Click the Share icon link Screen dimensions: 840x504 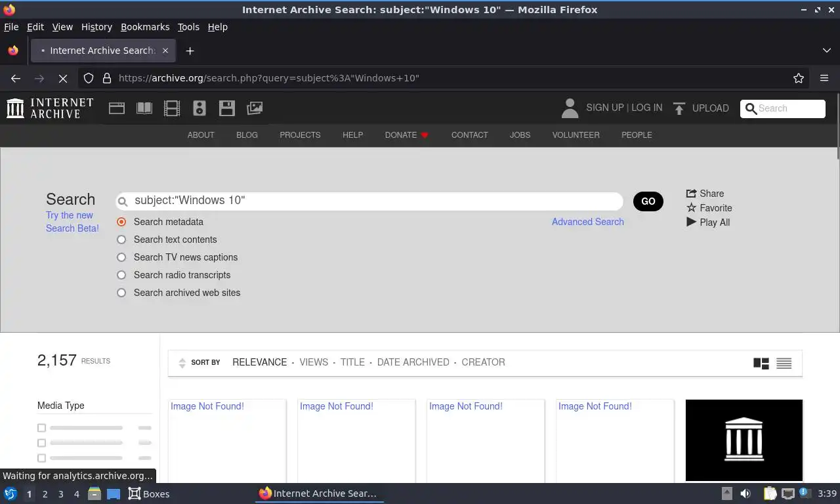[705, 194]
